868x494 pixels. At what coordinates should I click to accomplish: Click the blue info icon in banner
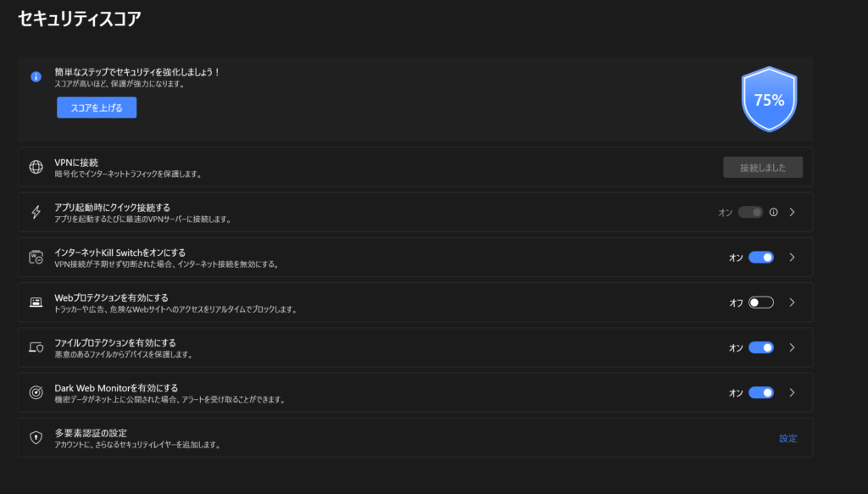click(x=36, y=77)
